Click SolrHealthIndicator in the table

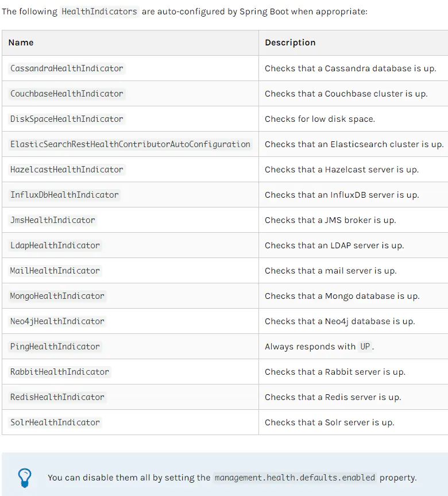coord(55,422)
